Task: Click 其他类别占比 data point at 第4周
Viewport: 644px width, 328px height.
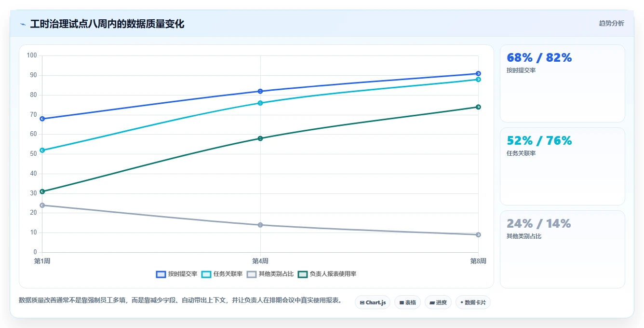Action: [x=260, y=225]
